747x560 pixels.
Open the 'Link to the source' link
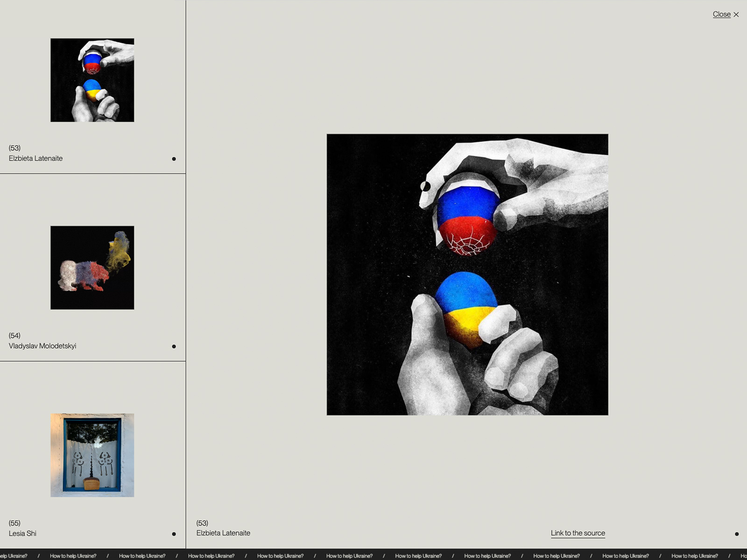coord(578,533)
